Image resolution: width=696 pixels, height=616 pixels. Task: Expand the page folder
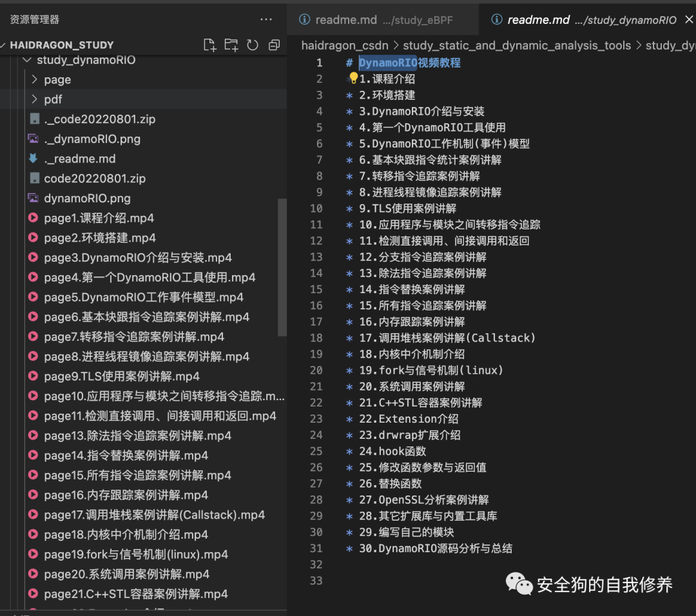(35, 79)
